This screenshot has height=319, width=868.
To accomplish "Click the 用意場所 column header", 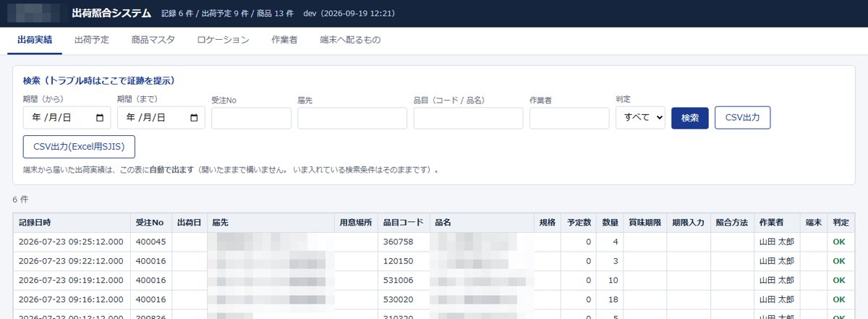I will tap(355, 222).
